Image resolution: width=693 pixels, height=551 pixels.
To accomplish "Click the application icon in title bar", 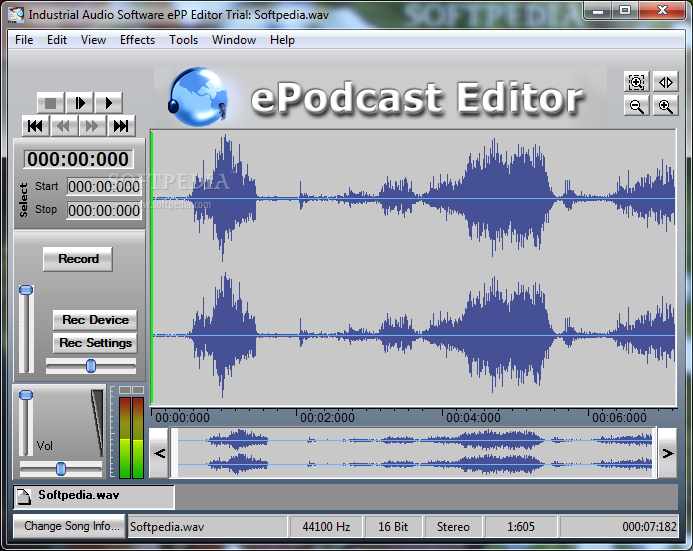I will 16,15.
